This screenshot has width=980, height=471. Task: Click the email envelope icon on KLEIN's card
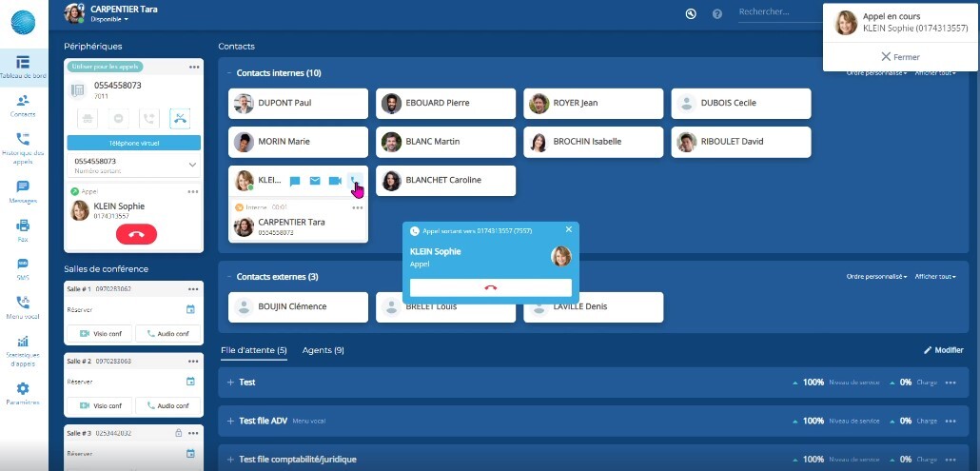pyautogui.click(x=315, y=181)
